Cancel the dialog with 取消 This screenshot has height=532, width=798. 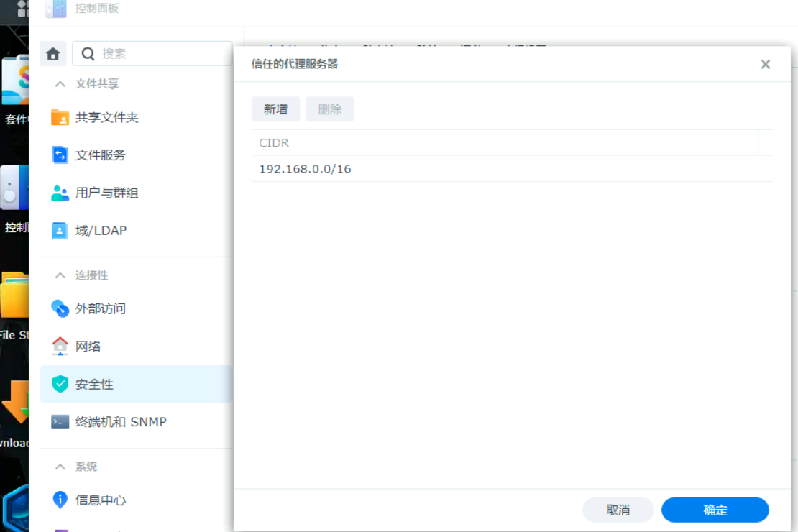coord(618,510)
